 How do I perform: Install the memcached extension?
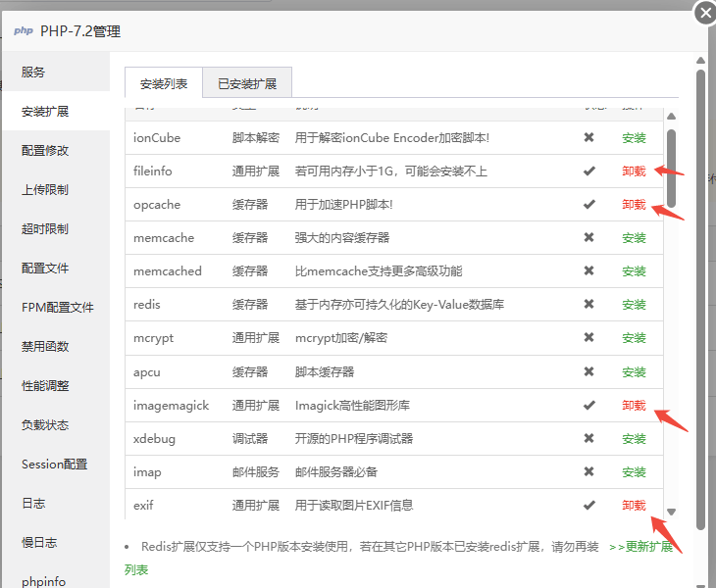pyautogui.click(x=634, y=270)
